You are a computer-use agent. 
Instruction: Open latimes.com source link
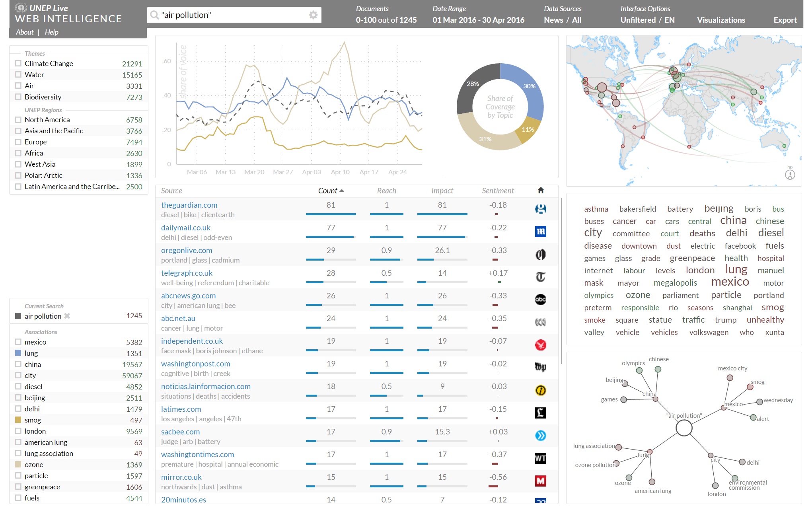pyautogui.click(x=181, y=409)
